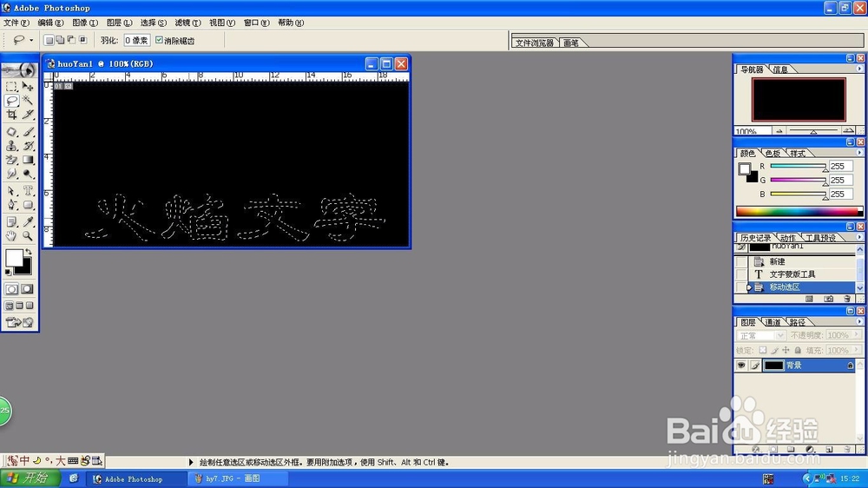Switch to 动作 actions tab
The width and height of the screenshot is (868, 488).
pos(788,238)
